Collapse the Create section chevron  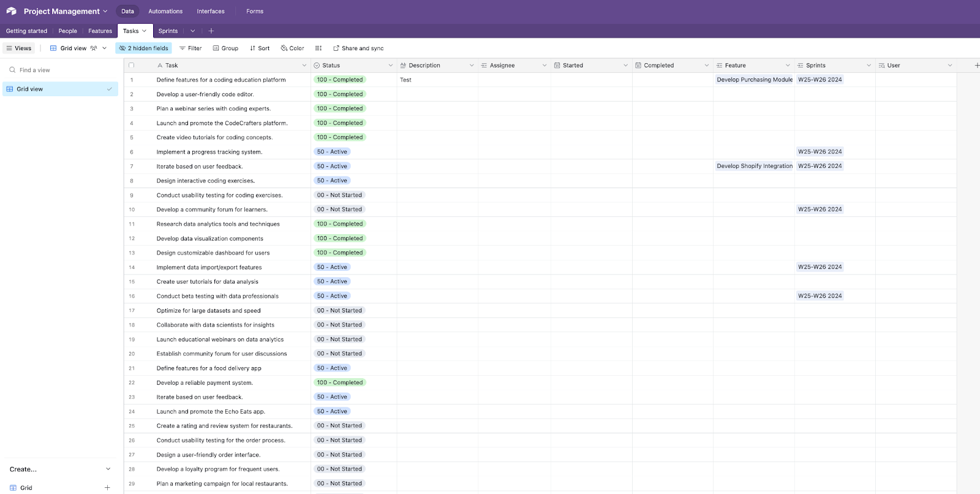[108, 469]
